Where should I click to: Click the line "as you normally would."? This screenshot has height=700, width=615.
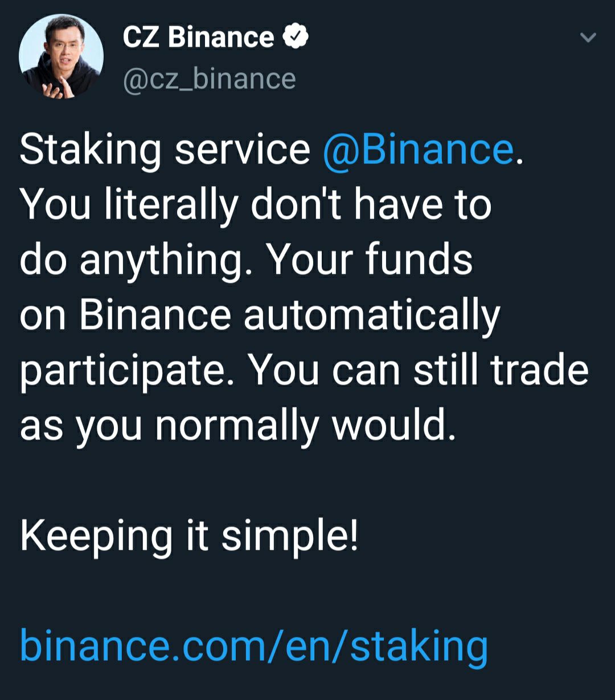click(238, 425)
